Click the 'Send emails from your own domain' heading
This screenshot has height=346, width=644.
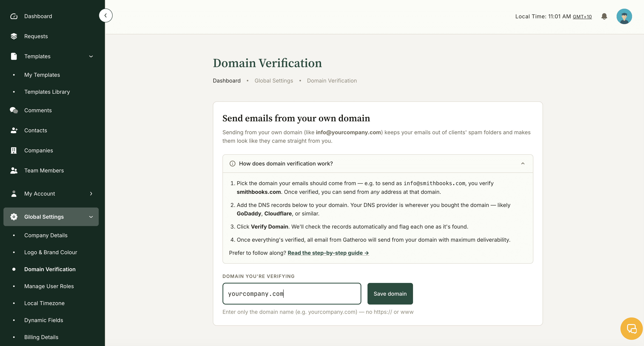(x=296, y=118)
